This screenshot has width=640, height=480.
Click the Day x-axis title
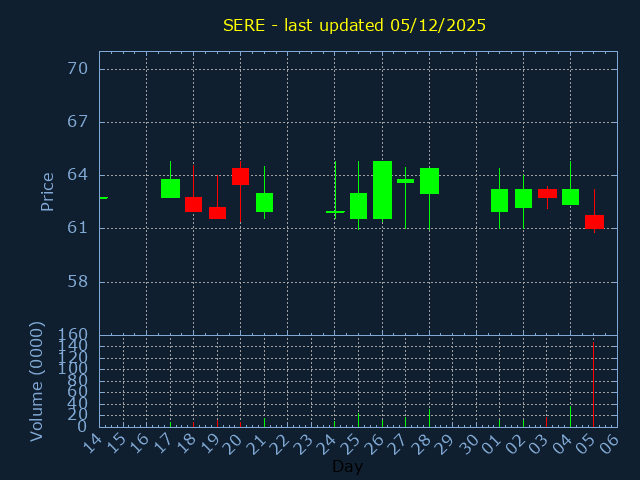(347, 466)
